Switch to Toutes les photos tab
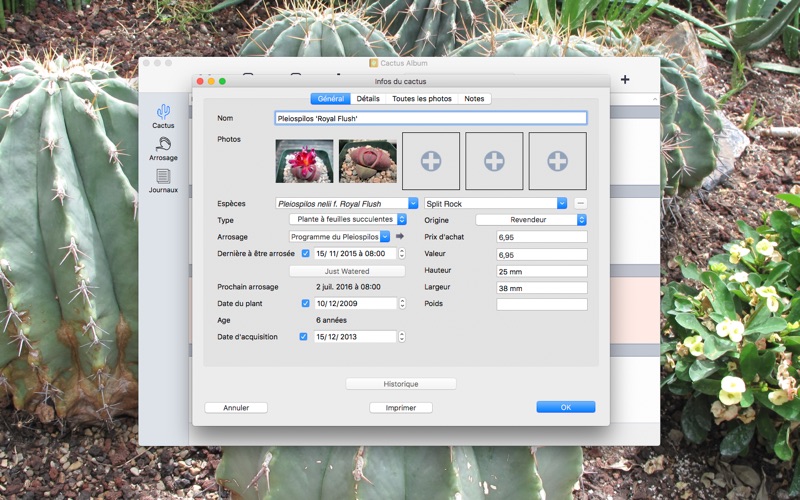 [422, 98]
